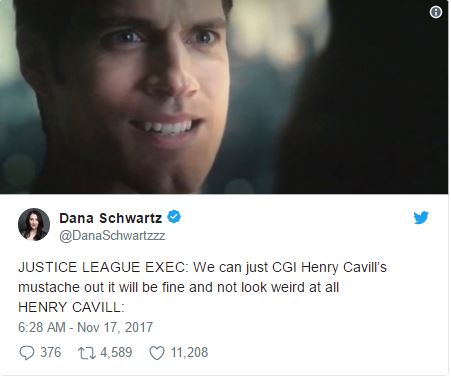
Task: Open Dana Schwartz's profile avatar
Action: tap(34, 225)
